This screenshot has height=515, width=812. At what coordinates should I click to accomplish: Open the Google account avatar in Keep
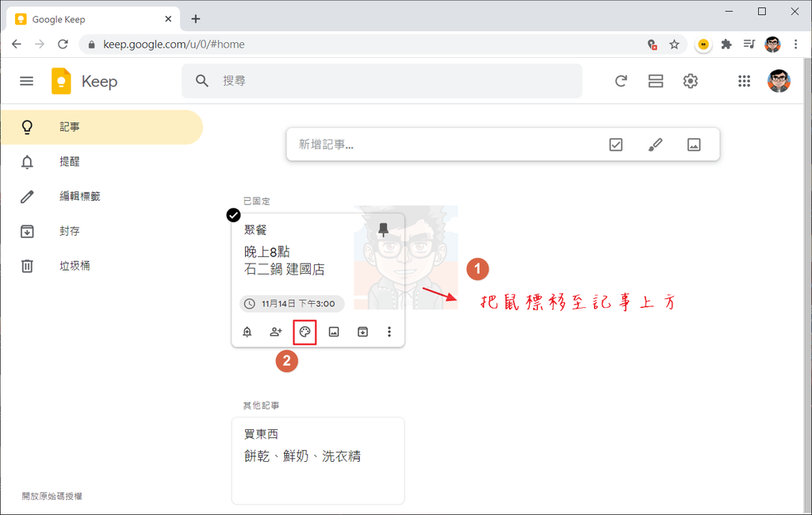(779, 81)
